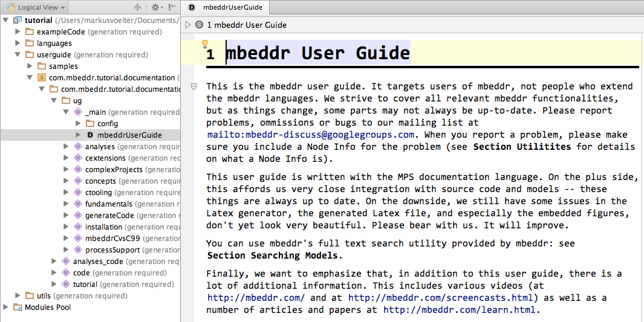Image resolution: width=644 pixels, height=322 pixels.
Task: Expand the config folder arrow
Action: pyautogui.click(x=78, y=123)
